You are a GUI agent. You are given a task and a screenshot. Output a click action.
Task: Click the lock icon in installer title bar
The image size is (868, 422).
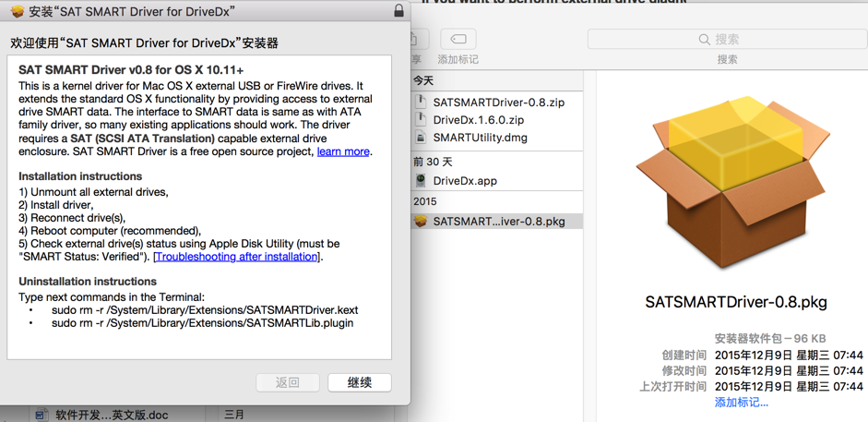tap(398, 10)
